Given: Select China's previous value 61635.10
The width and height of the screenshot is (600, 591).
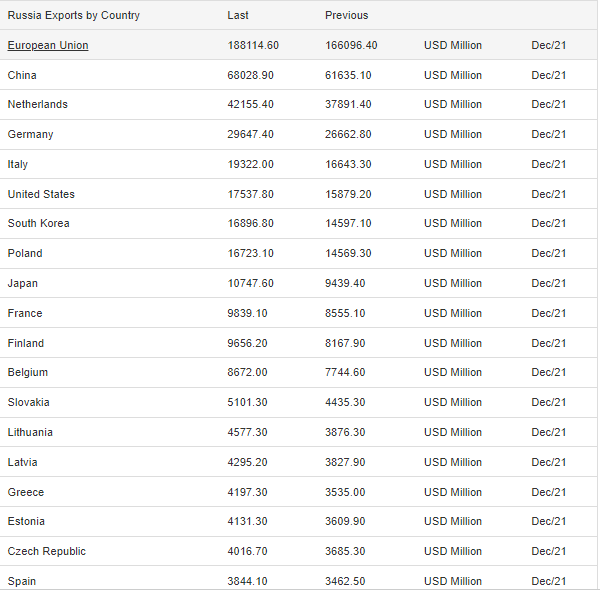Looking at the screenshot, I should click(348, 75).
